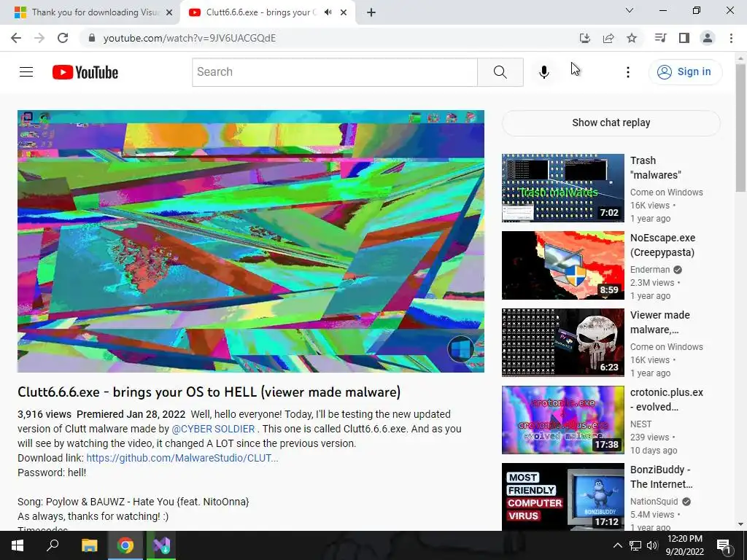Click the Sign in button
This screenshot has width=747, height=560.
[x=684, y=72]
